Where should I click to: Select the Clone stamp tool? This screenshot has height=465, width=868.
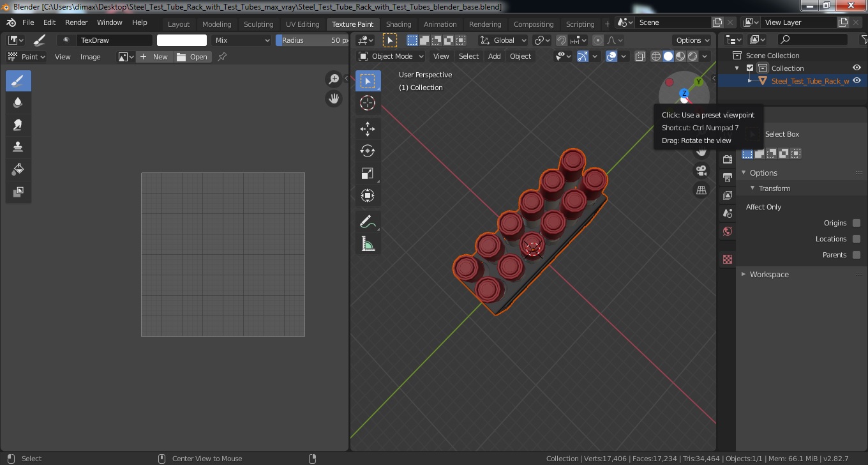pos(18,147)
